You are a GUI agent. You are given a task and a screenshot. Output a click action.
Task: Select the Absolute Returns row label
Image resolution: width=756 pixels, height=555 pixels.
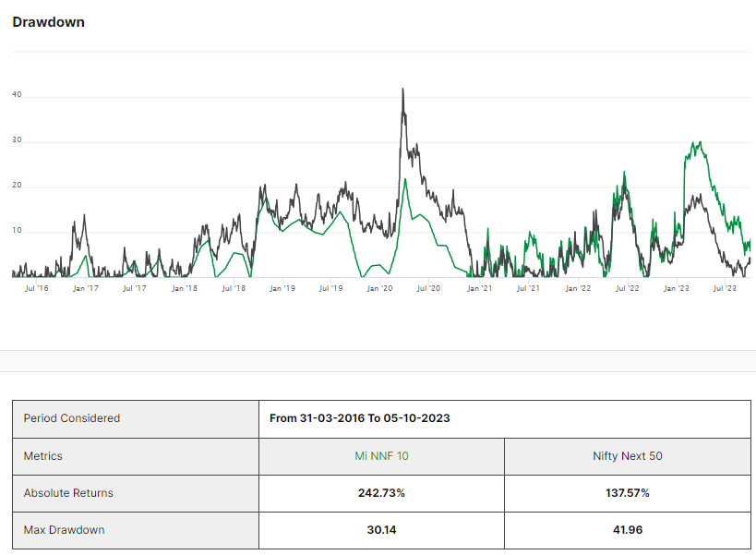(x=68, y=493)
